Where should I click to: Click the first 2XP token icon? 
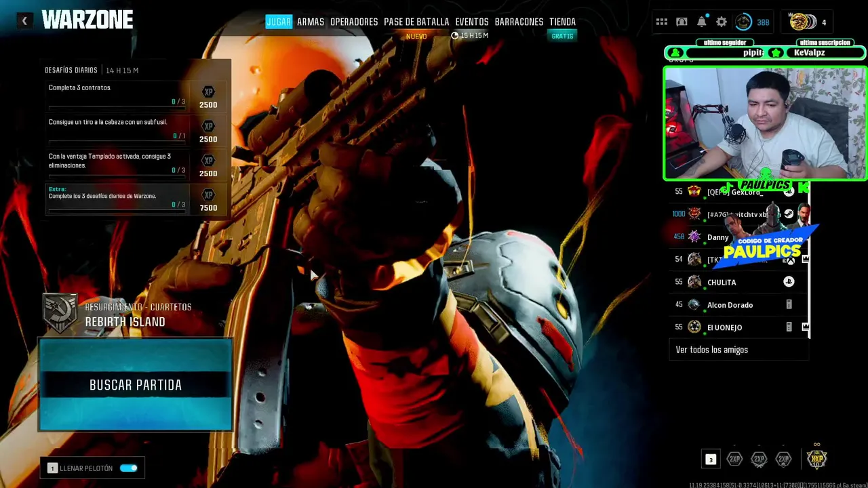[x=734, y=459]
